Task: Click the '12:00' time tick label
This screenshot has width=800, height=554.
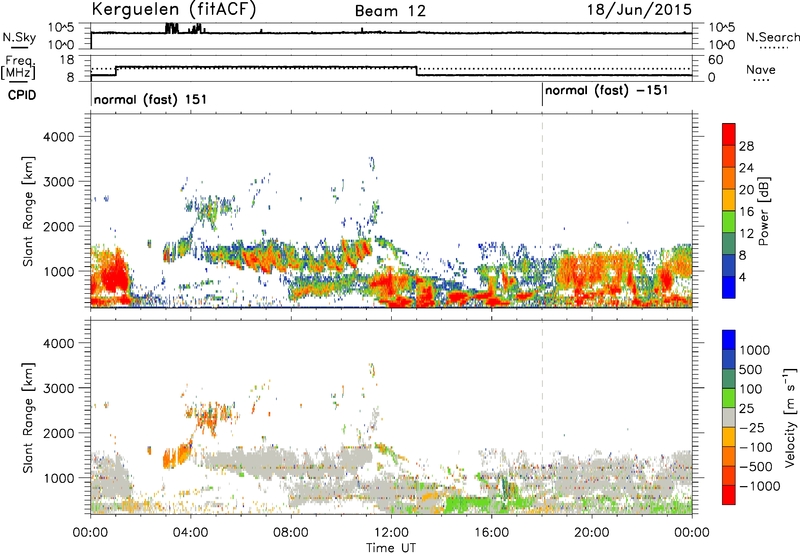Action: click(391, 533)
